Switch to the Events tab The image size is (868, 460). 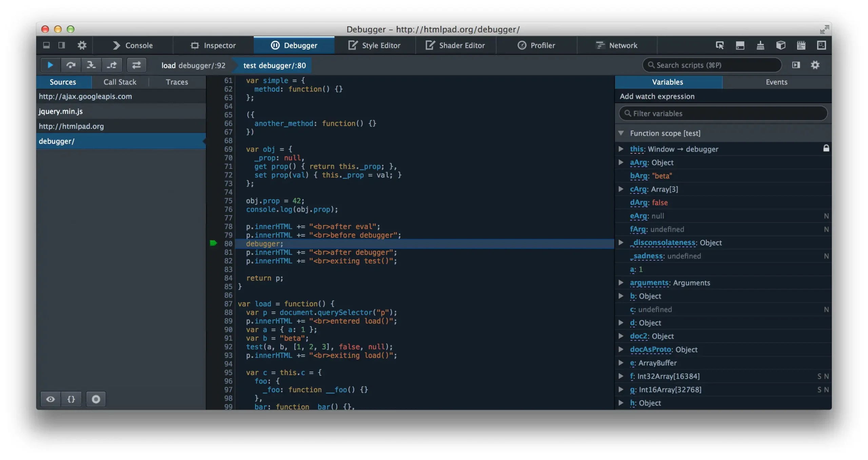(x=776, y=82)
